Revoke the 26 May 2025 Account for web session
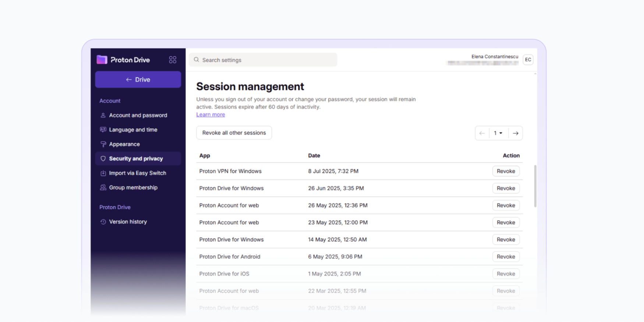Viewport: 644px width, 322px height. click(506, 205)
